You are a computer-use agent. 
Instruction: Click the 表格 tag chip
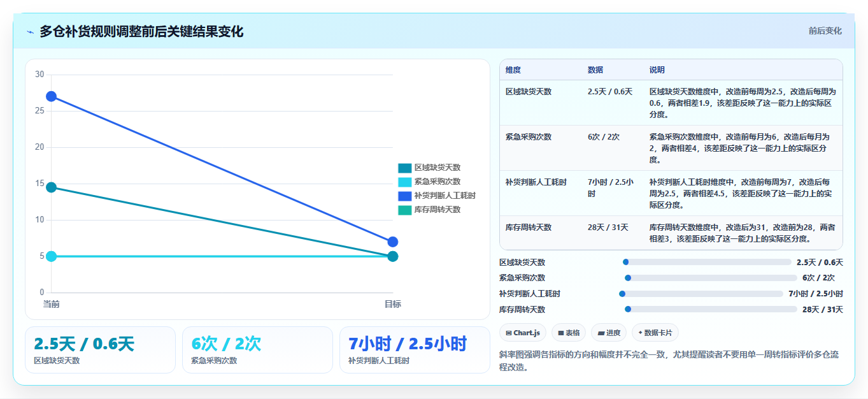tap(569, 333)
